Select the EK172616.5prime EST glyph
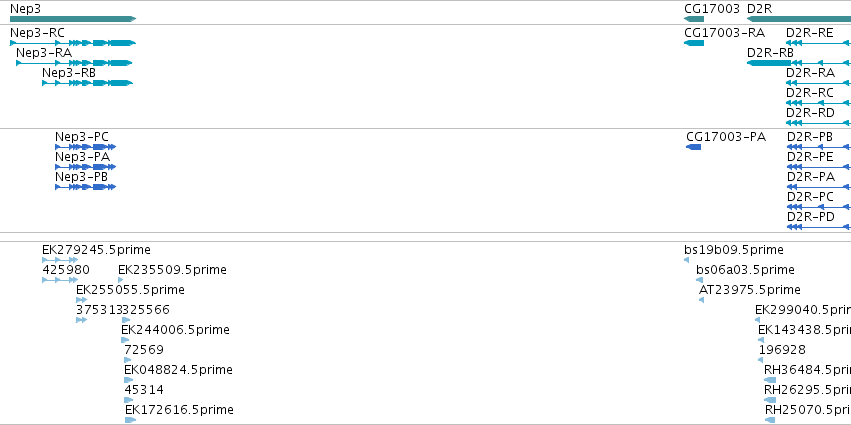Image resolution: width=851 pixels, height=425 pixels. click(x=130, y=420)
